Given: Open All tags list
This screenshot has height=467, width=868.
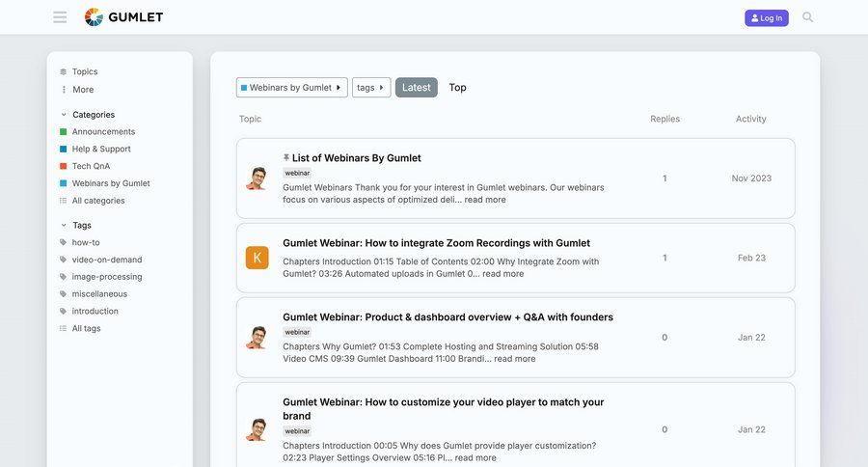Looking at the screenshot, I should [x=87, y=328].
